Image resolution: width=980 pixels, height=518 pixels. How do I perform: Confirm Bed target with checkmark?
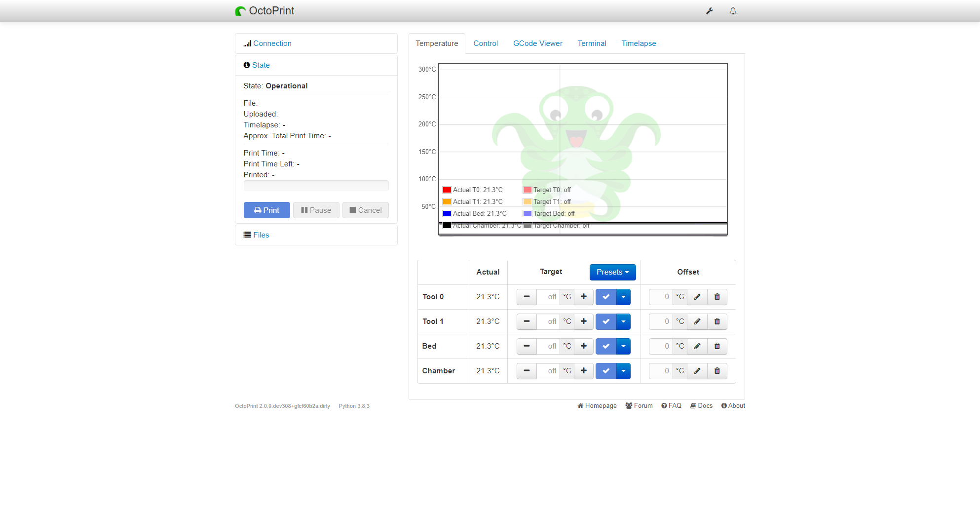[606, 346]
